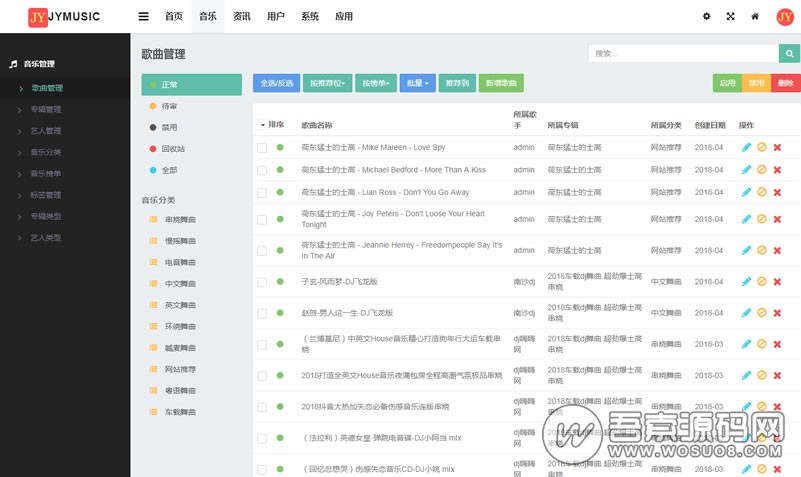801x477 pixels.
Task: Open the settings gear in top bar
Action: [706, 16]
